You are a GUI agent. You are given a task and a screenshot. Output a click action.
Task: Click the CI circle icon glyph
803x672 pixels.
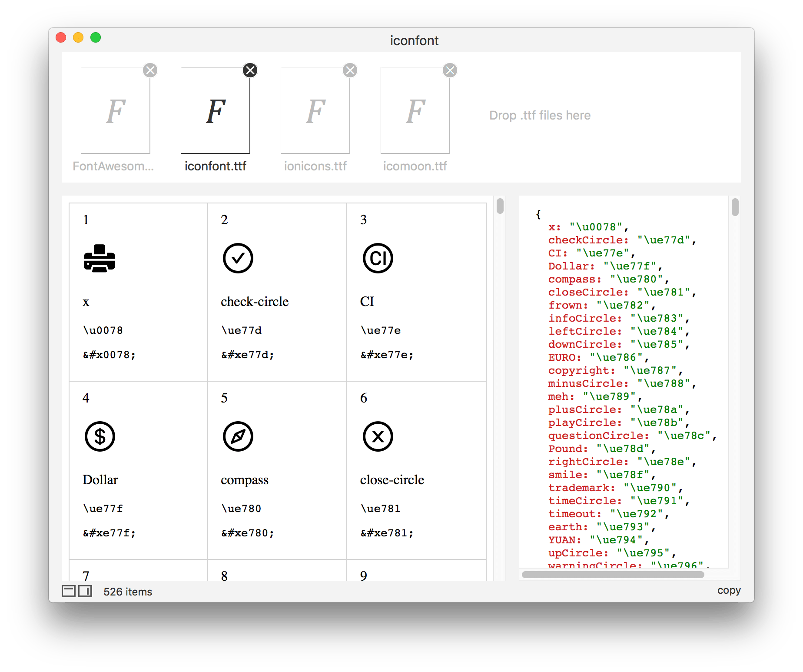click(378, 258)
